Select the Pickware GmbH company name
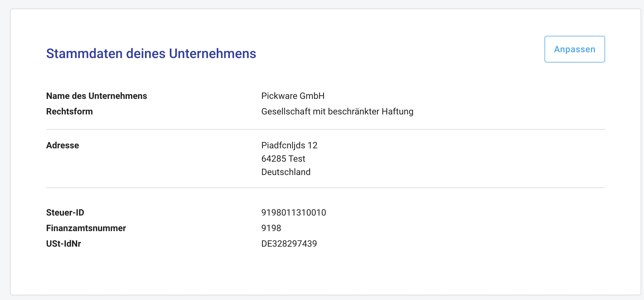 tap(293, 96)
